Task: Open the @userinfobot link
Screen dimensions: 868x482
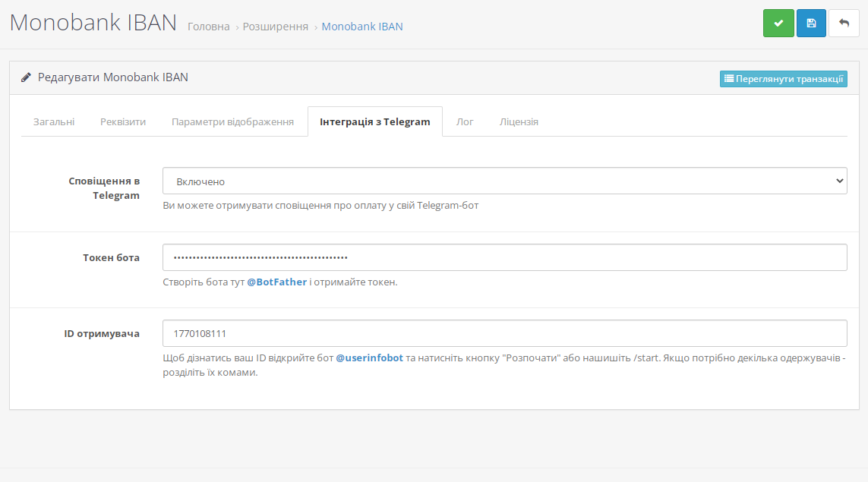Action: [x=369, y=358]
